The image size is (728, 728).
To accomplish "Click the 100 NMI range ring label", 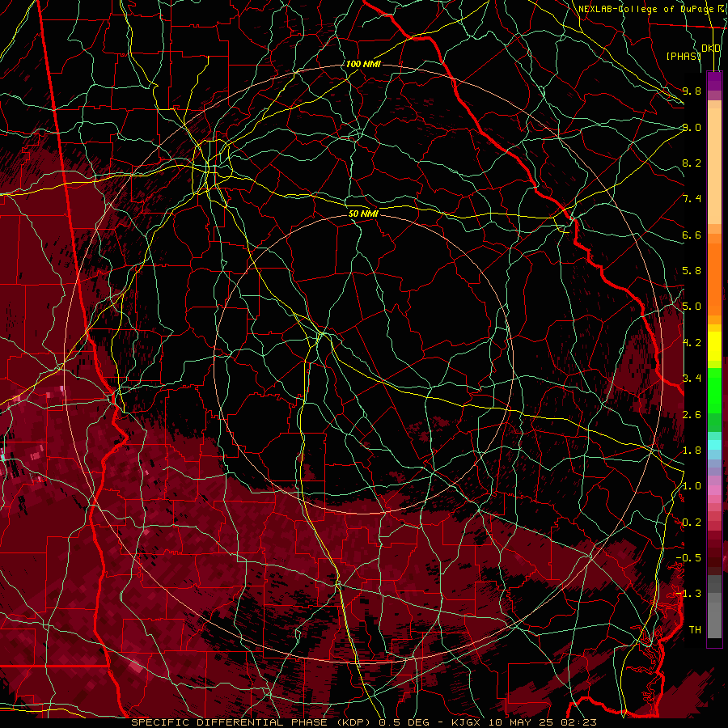I will pos(363,64).
